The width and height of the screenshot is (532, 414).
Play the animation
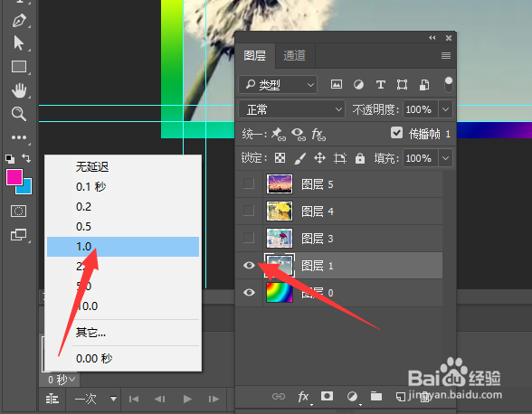point(187,399)
